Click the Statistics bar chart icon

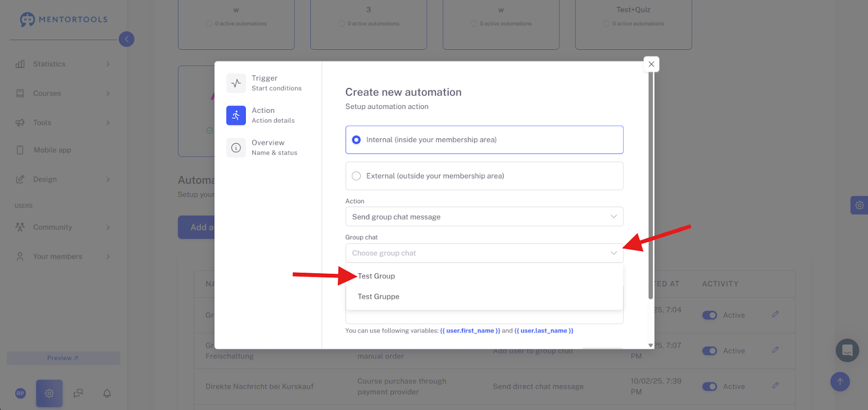tap(20, 64)
